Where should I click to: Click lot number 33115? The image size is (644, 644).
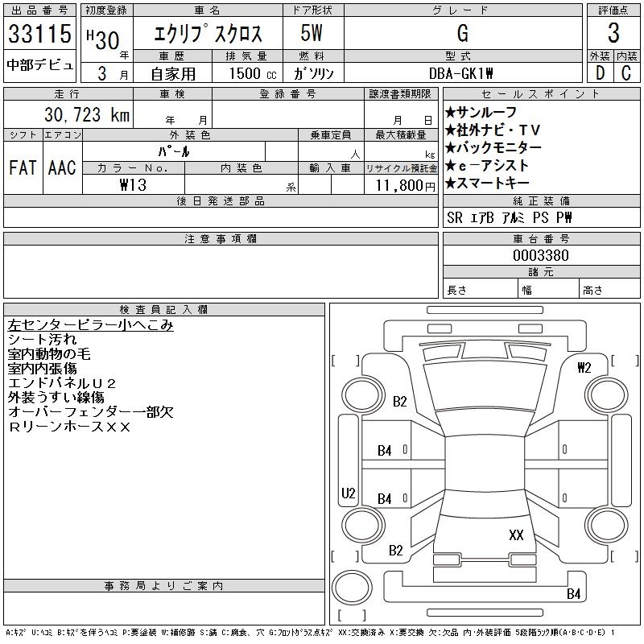tap(39, 33)
